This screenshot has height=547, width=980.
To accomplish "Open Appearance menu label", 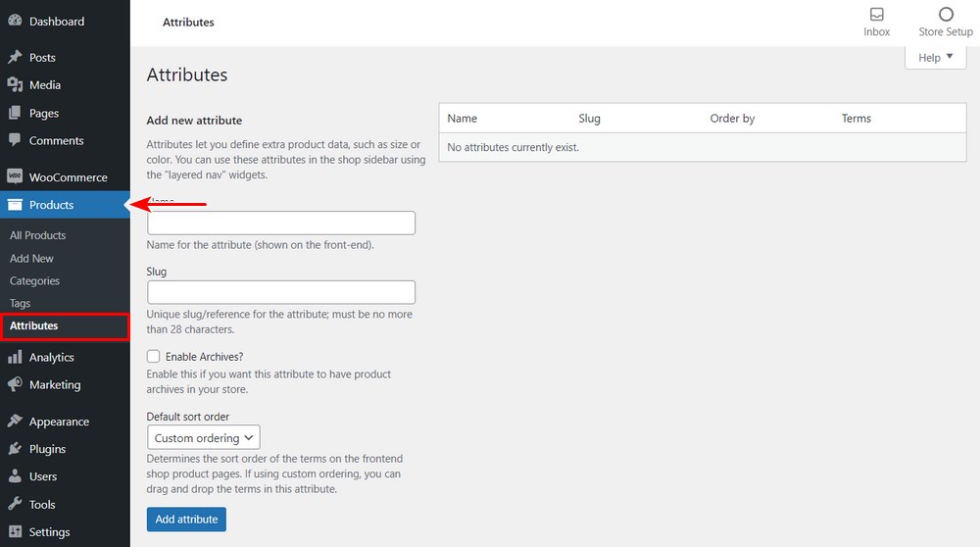I will point(59,422).
